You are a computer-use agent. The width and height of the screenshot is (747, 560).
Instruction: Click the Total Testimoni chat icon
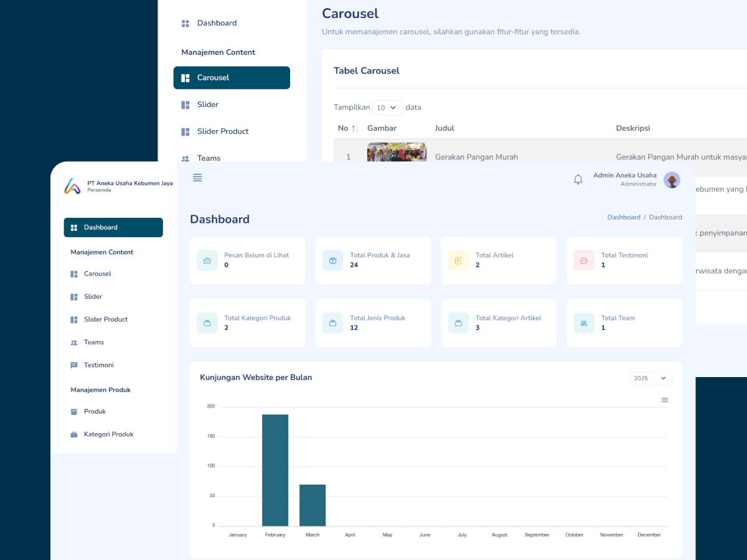[583, 261]
